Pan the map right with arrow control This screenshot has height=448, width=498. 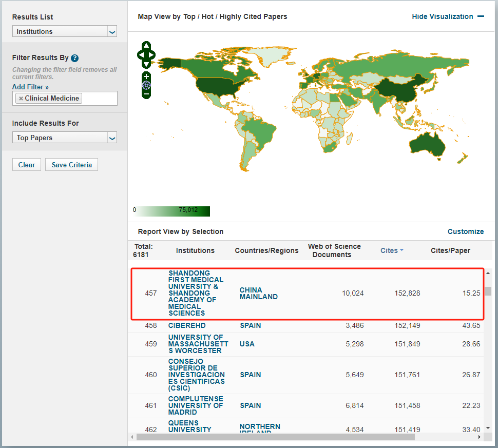point(152,55)
